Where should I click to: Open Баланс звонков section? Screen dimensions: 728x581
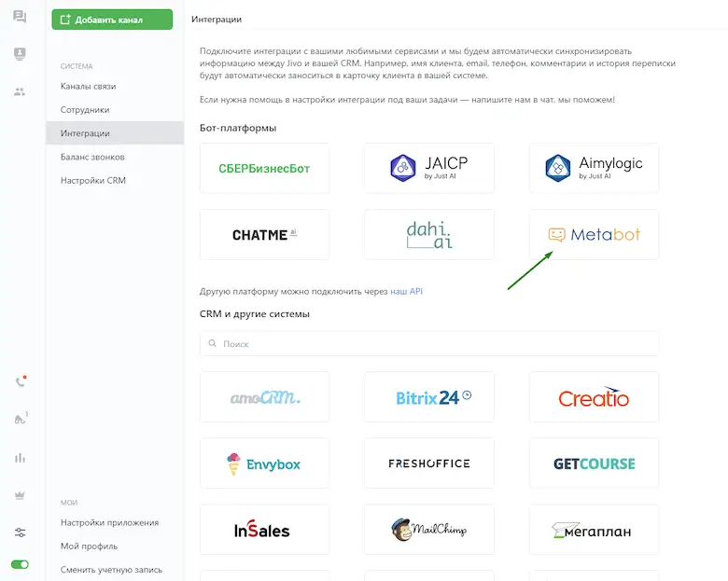point(92,157)
